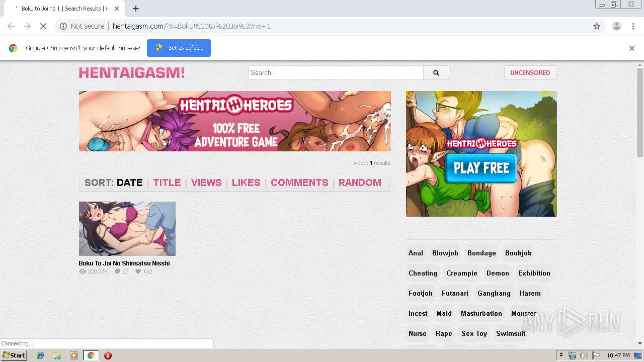Open the Windows Start menu
Viewport: 644px width, 362px height.
[14, 355]
